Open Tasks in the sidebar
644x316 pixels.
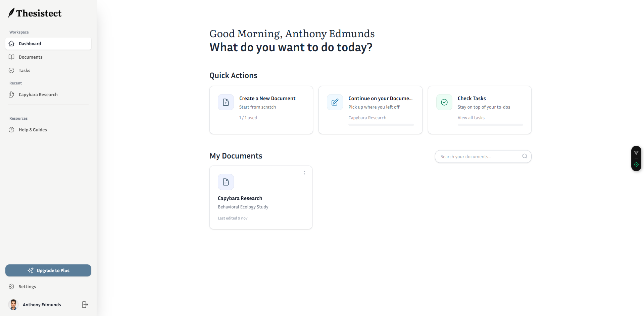point(24,70)
